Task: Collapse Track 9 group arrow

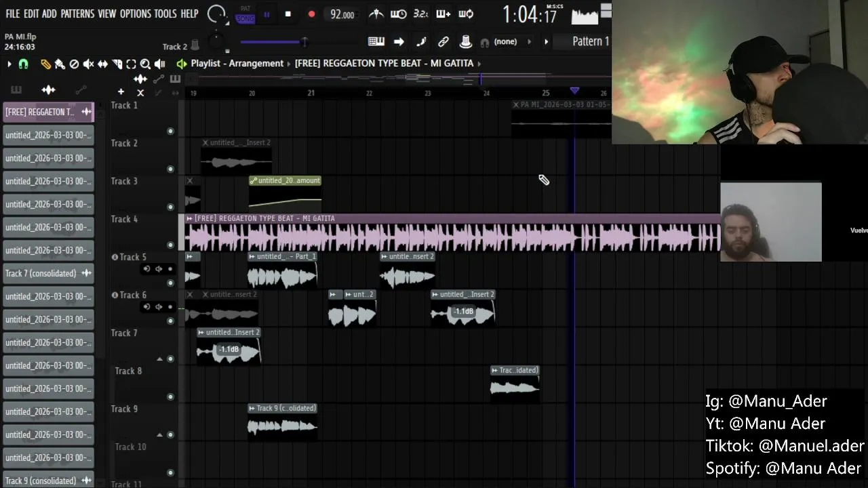Action: [x=159, y=435]
